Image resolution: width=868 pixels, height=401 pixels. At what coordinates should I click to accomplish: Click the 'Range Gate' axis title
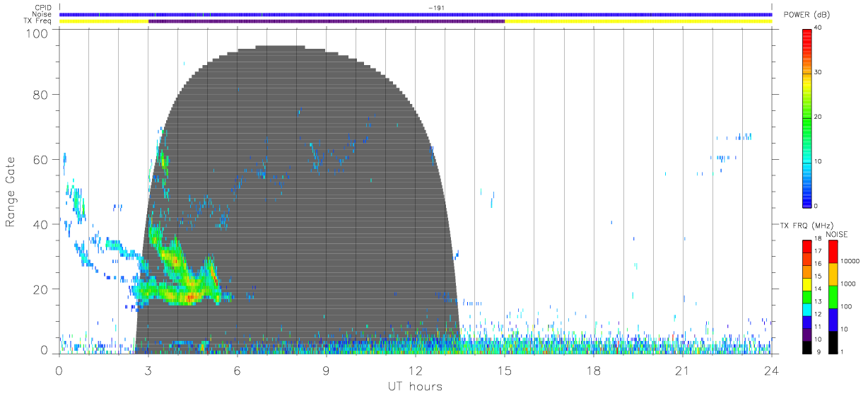coord(11,192)
